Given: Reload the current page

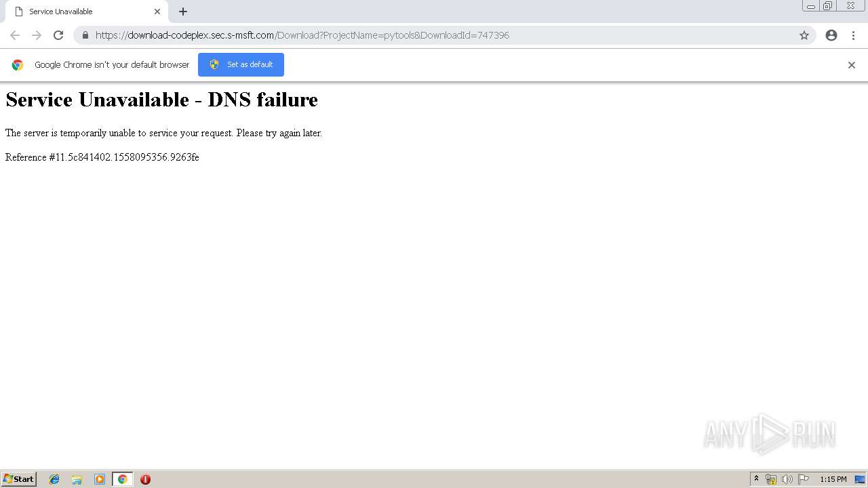Looking at the screenshot, I should pos(58,35).
